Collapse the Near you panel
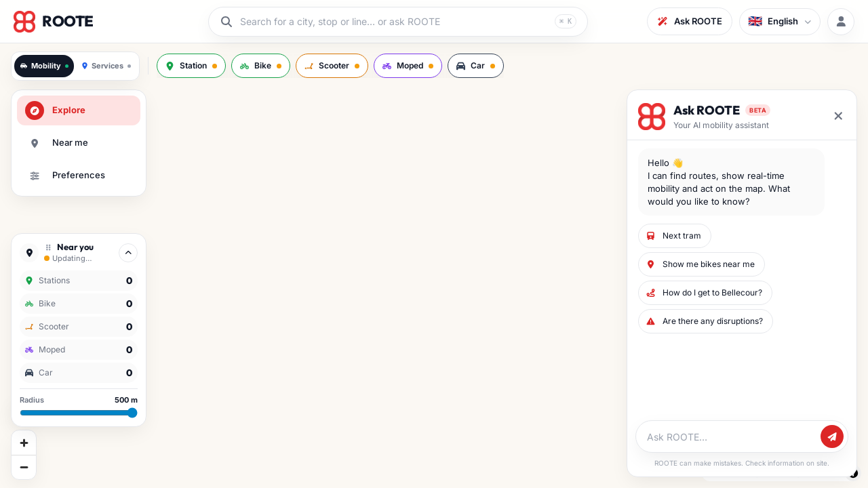Screen dimensions: 868x488 (x=128, y=253)
